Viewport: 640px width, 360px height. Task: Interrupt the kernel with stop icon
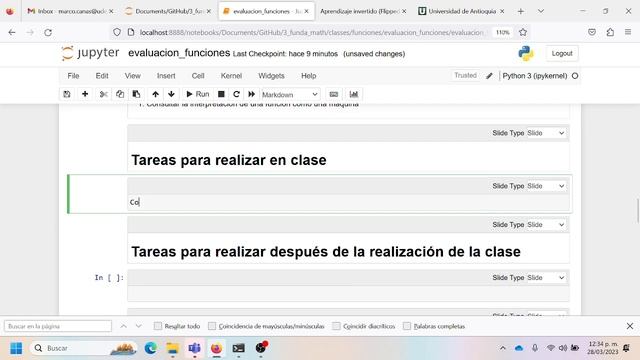221,94
